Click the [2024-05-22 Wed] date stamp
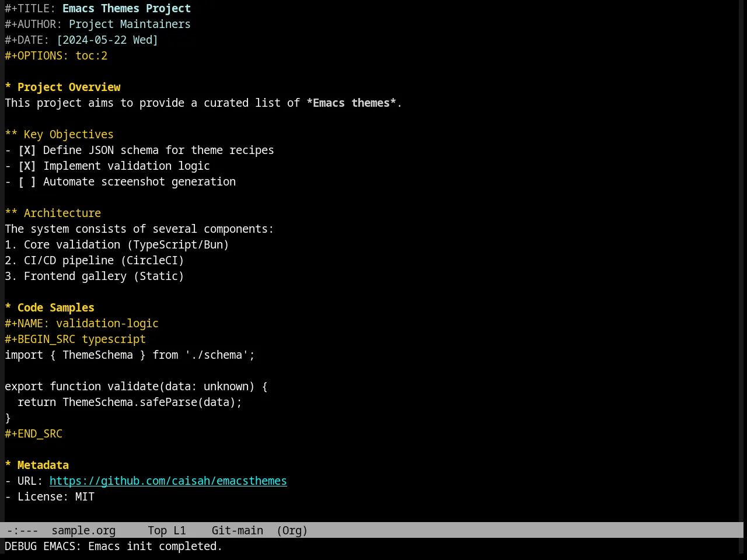The height and width of the screenshot is (560, 747). coord(107,40)
